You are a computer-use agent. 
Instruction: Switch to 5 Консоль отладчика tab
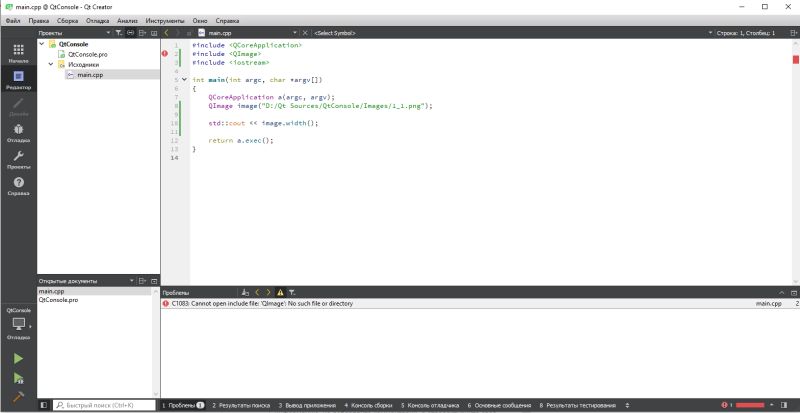(x=430, y=405)
